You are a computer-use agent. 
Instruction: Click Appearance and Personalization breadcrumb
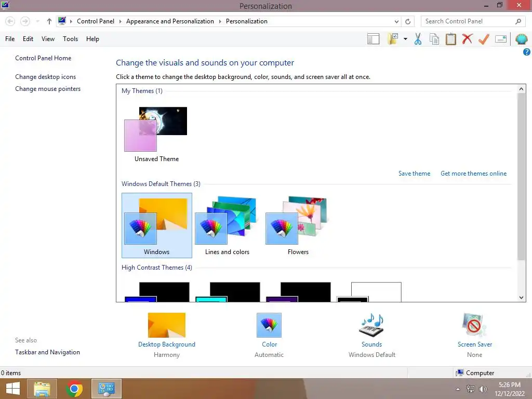(x=170, y=21)
